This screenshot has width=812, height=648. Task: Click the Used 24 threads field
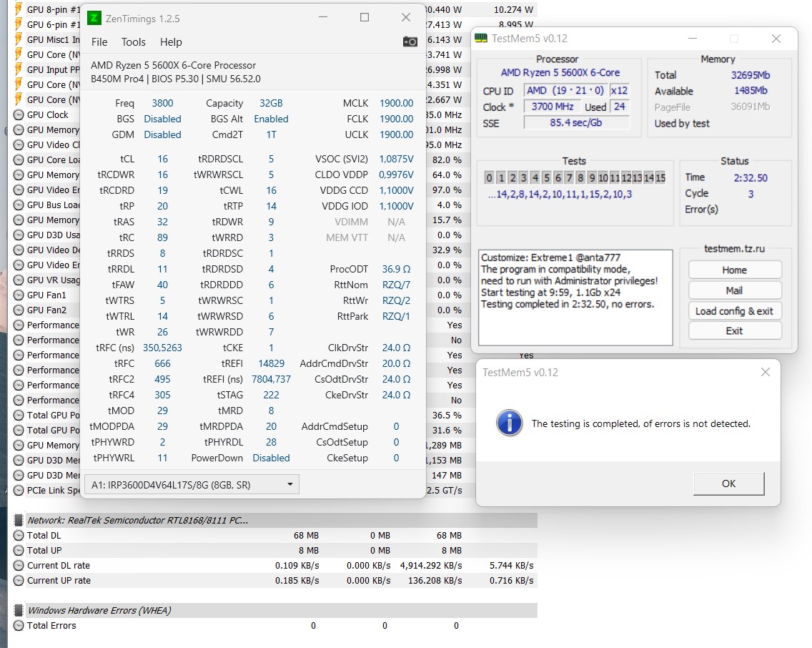(619, 107)
